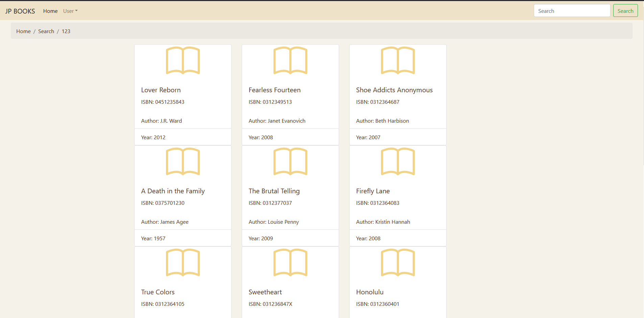Select ISBN: 0312364687 text

tap(378, 102)
